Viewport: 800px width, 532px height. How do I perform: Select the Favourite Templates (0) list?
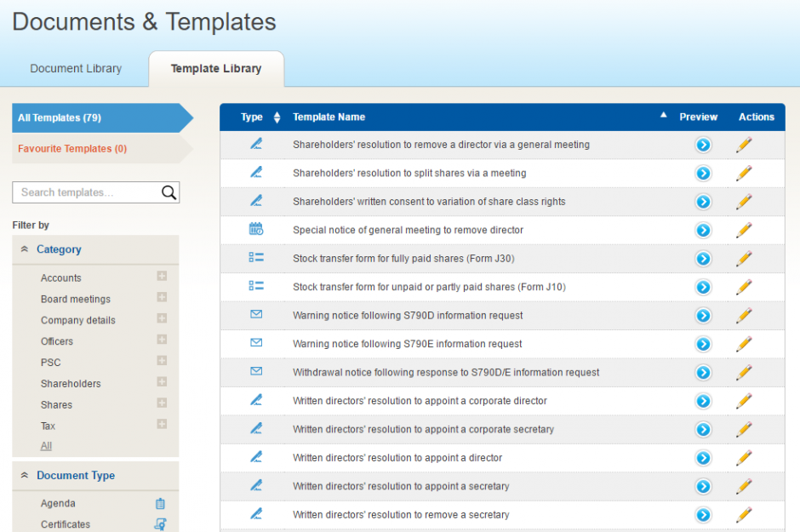(72, 149)
